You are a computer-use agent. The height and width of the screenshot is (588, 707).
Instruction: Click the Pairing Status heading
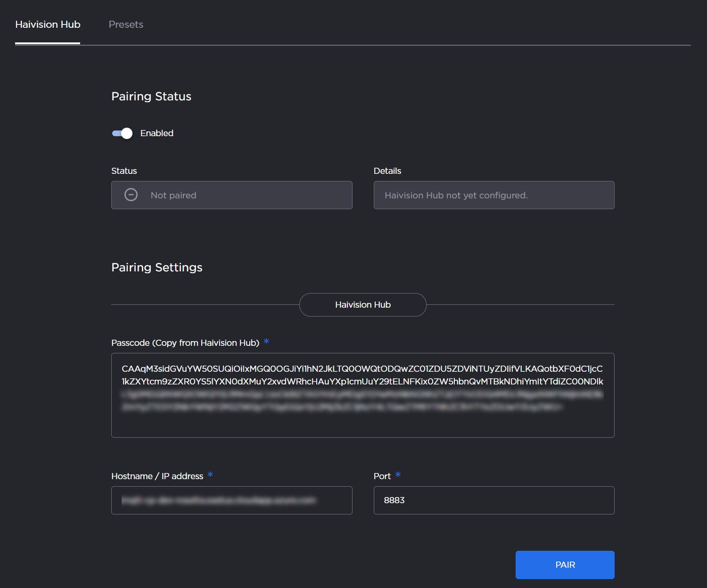(x=151, y=97)
